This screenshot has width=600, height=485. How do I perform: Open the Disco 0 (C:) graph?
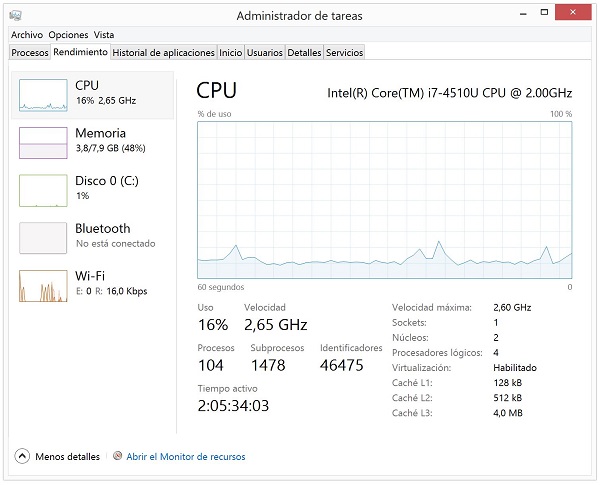(42, 190)
